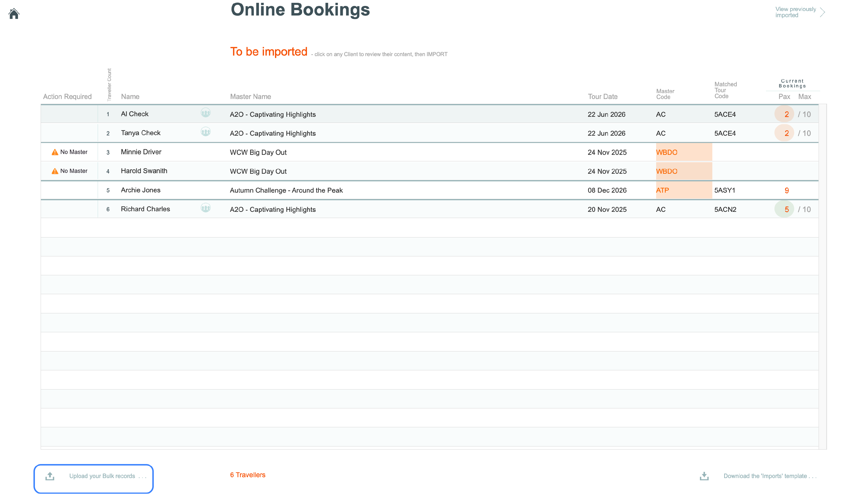Click the bookings list vertical scrollbar

pos(822,277)
